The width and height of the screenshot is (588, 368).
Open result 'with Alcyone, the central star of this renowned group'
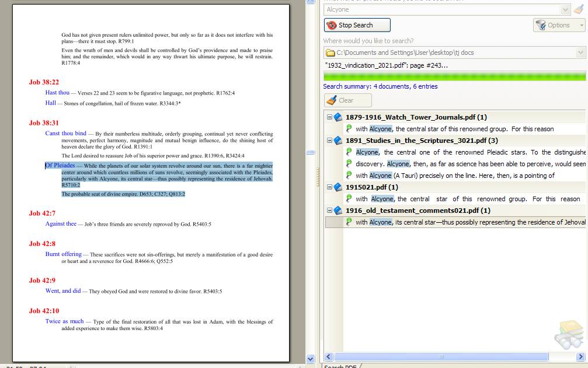tap(455, 129)
